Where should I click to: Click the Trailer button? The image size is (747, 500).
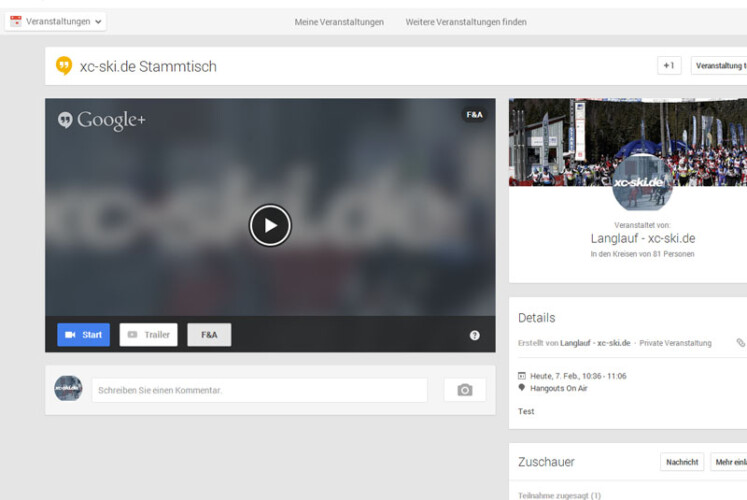click(x=148, y=335)
